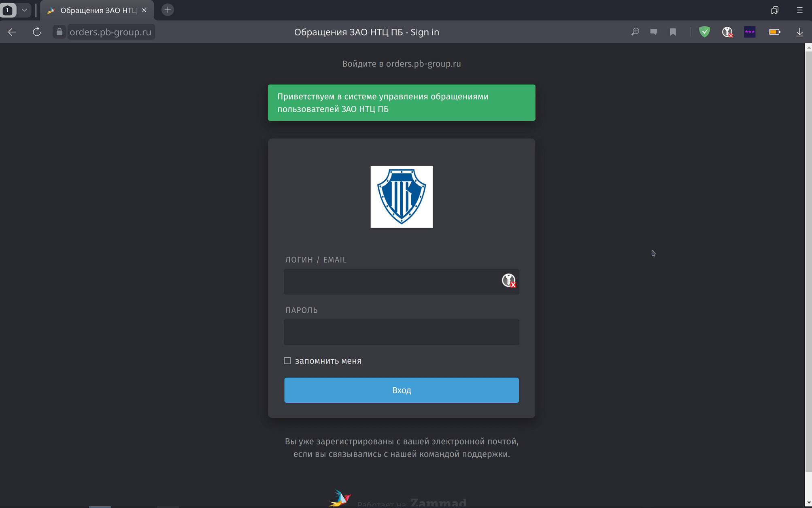Image resolution: width=812 pixels, height=508 pixels.
Task: Click the Вы уже зарегистрированы notice text
Action: 402,448
